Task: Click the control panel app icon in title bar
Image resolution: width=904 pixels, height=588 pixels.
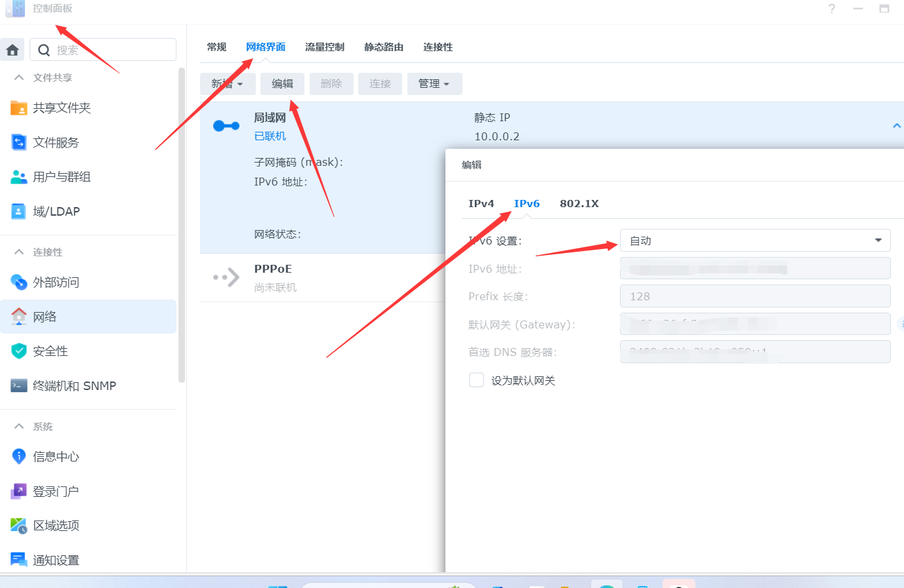Action: (x=15, y=9)
